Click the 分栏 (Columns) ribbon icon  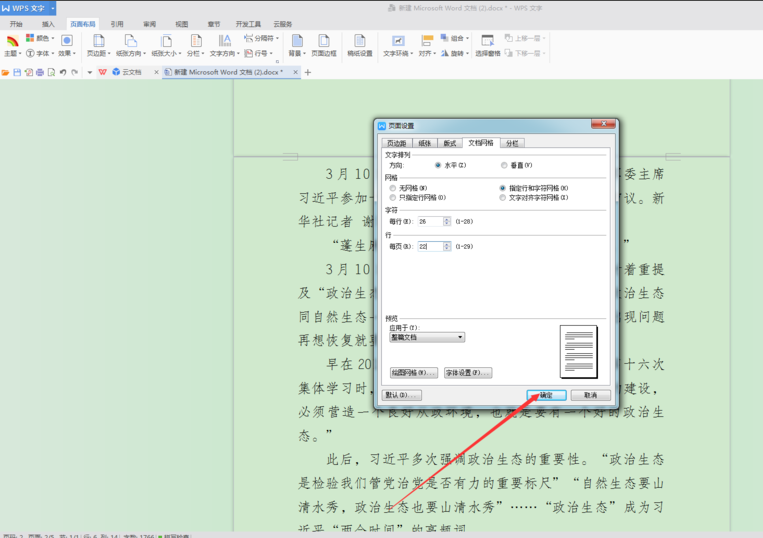coord(194,41)
